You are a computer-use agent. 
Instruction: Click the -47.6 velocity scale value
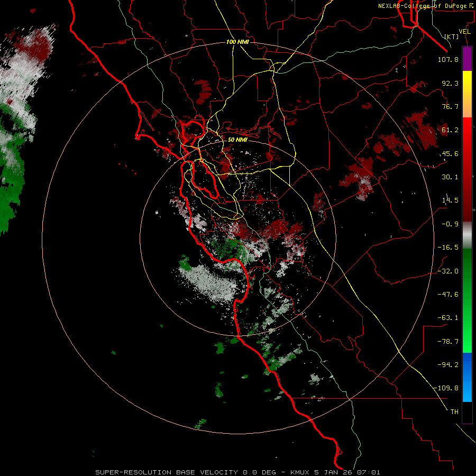448,295
